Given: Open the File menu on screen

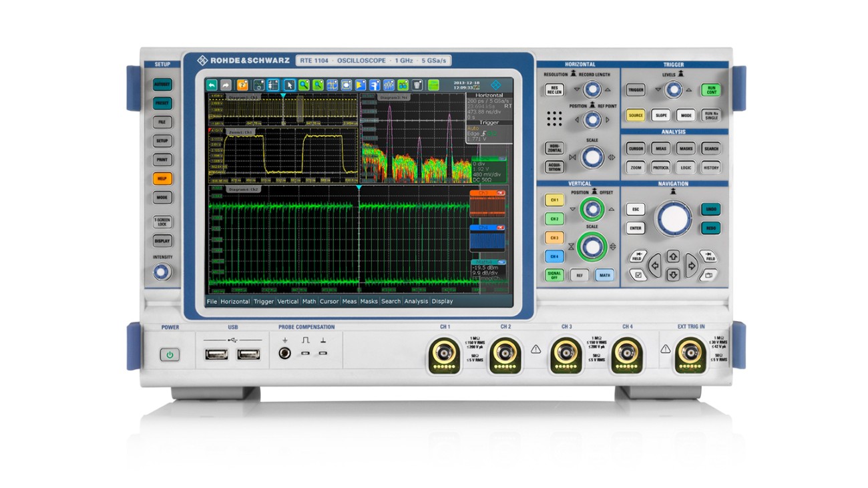Looking at the screenshot, I should [212, 301].
